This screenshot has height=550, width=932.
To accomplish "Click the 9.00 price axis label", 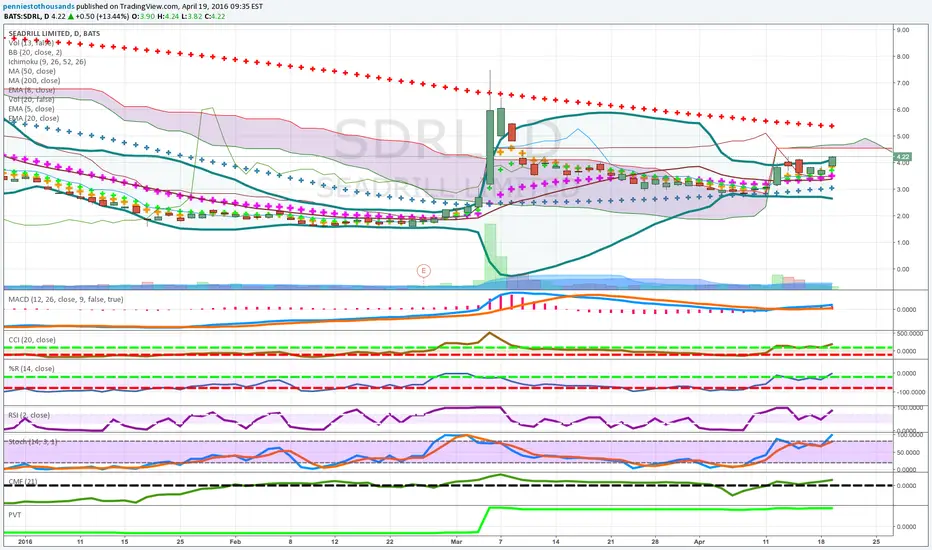I will pos(903,30).
